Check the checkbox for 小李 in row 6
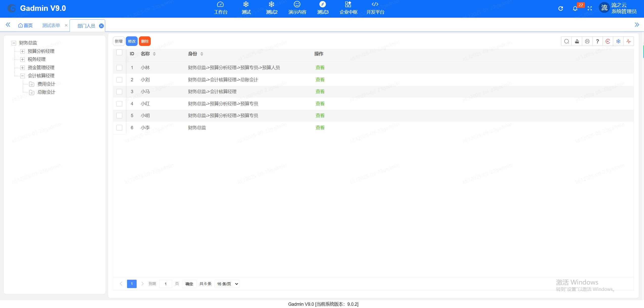Screen dimensions: 644x308 (x=119, y=127)
